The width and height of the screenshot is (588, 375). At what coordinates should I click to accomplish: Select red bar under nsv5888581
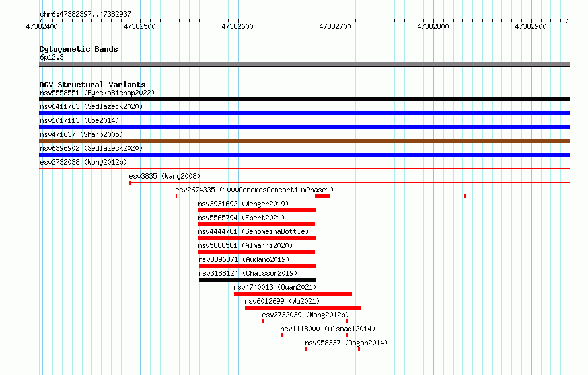(256, 252)
